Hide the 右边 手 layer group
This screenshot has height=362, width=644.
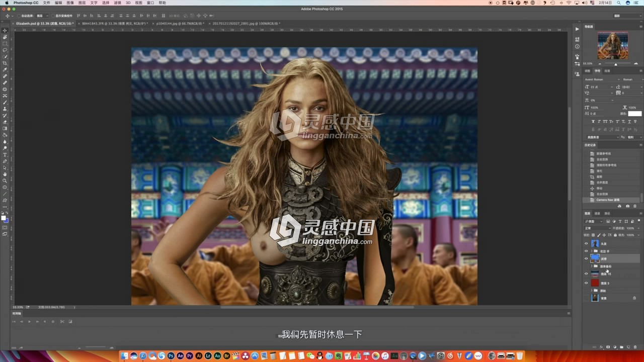(x=586, y=251)
